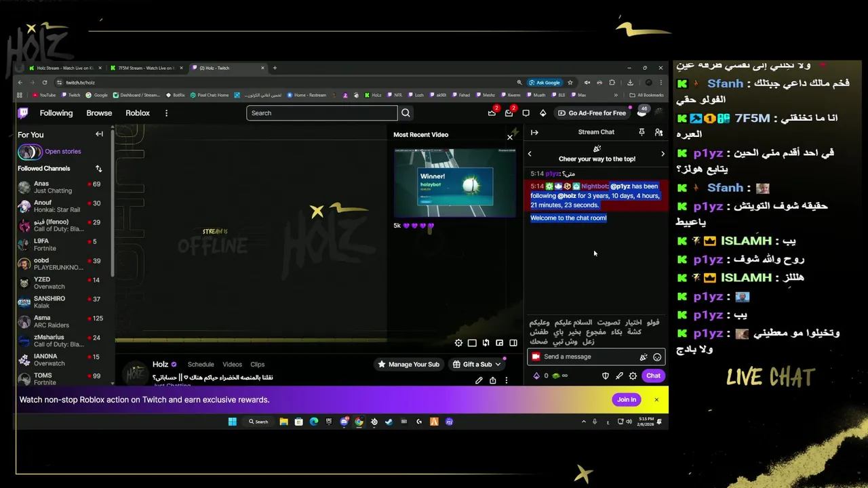Open the Following nav item
This screenshot has height=488, width=868.
[x=56, y=113]
